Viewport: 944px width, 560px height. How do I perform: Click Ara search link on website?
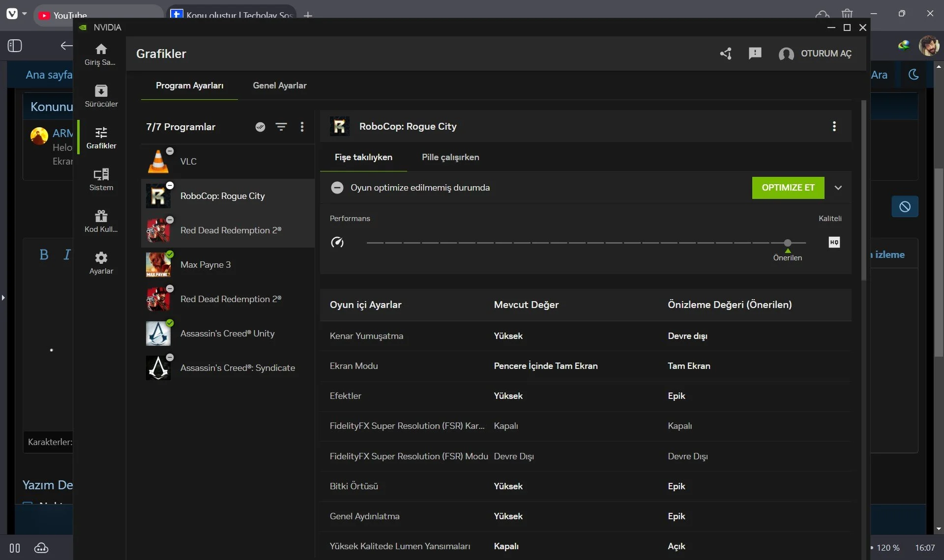879,75
